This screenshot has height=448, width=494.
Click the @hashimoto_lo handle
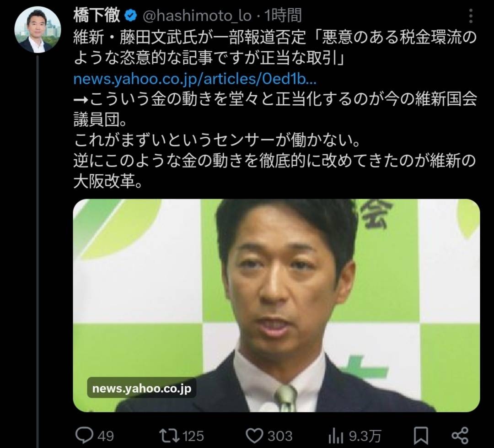pyautogui.click(x=197, y=16)
